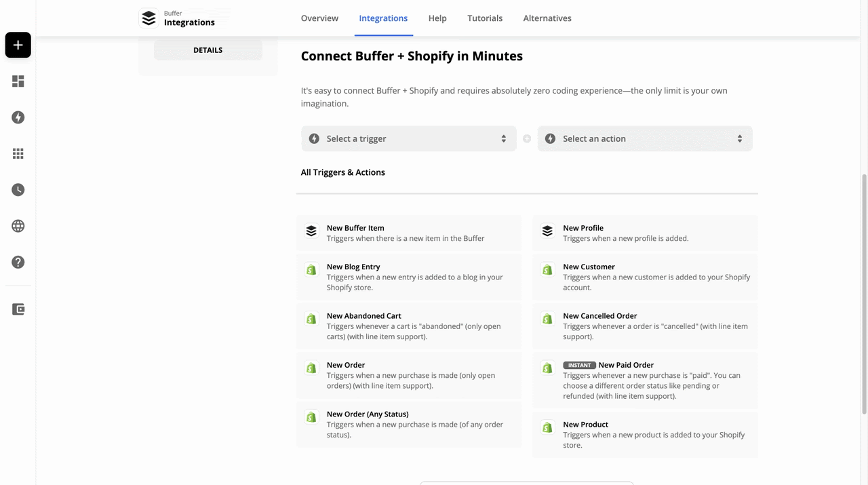Click the bolt icon in Select an action
This screenshot has width=868, height=485.
click(x=550, y=138)
